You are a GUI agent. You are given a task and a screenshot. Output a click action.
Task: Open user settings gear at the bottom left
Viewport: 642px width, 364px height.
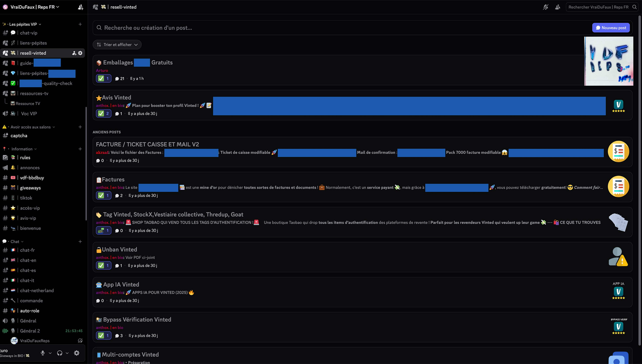(x=77, y=353)
